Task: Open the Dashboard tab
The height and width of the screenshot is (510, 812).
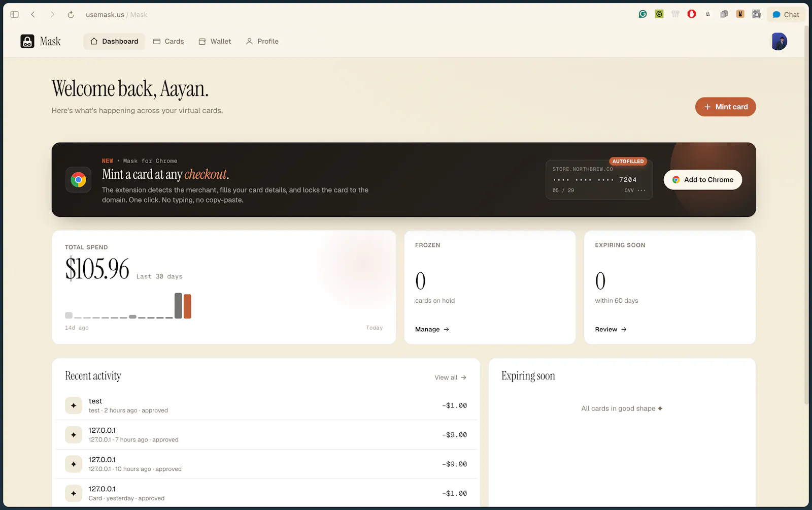Action: click(114, 41)
